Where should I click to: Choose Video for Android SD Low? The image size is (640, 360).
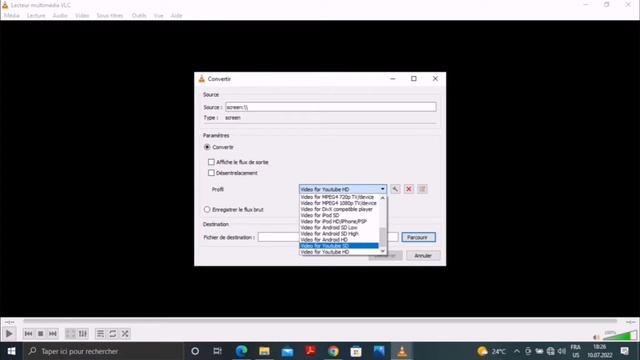tap(339, 227)
